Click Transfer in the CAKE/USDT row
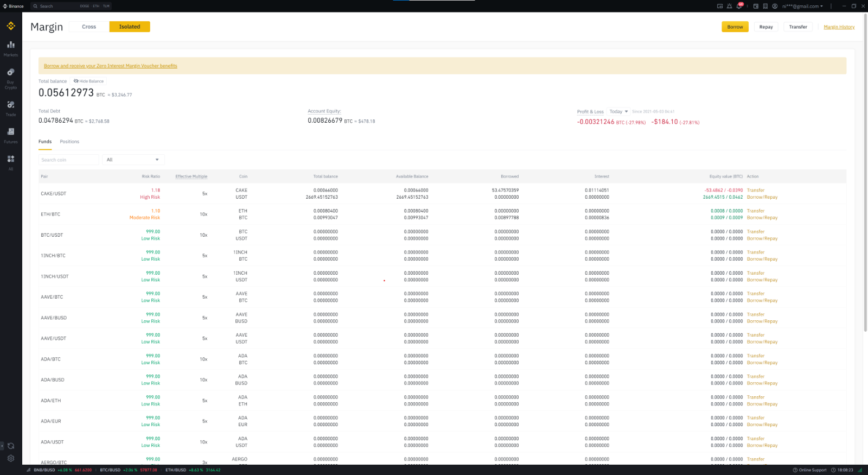 (756, 190)
